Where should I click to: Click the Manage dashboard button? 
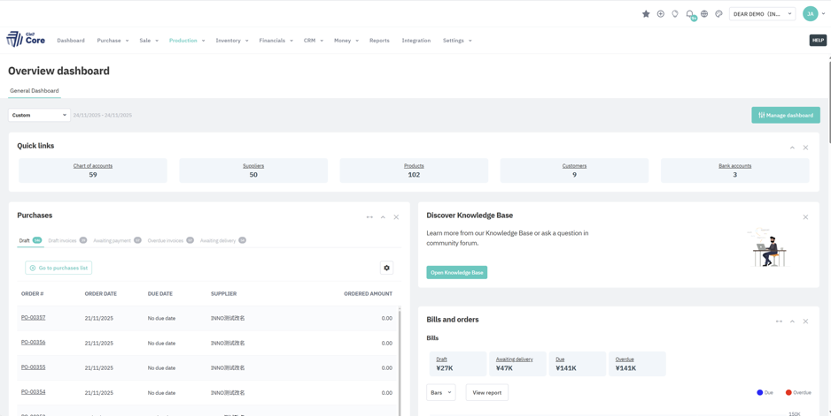(x=785, y=115)
